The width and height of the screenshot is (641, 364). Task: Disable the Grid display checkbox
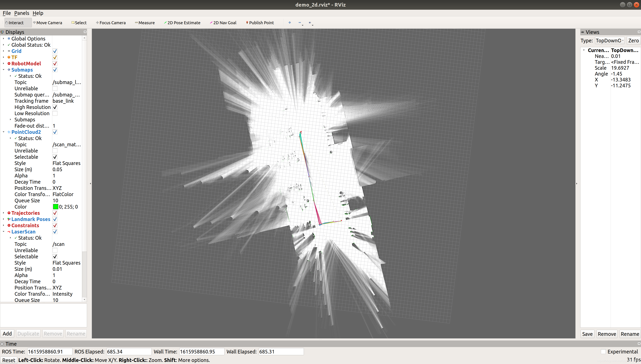point(55,51)
